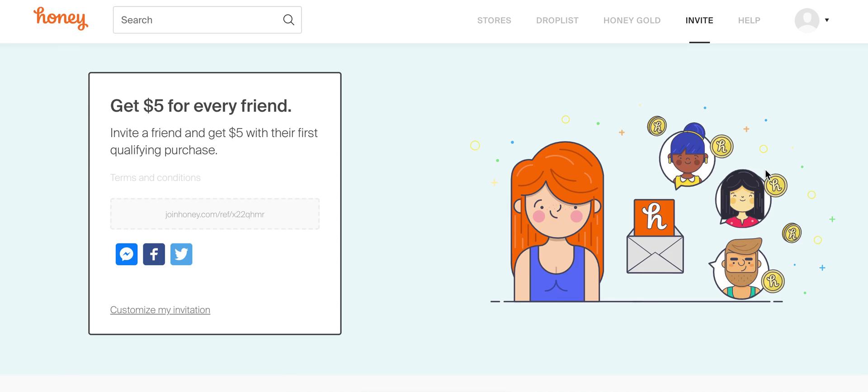
Task: Share invite via Facebook icon
Action: point(154,254)
